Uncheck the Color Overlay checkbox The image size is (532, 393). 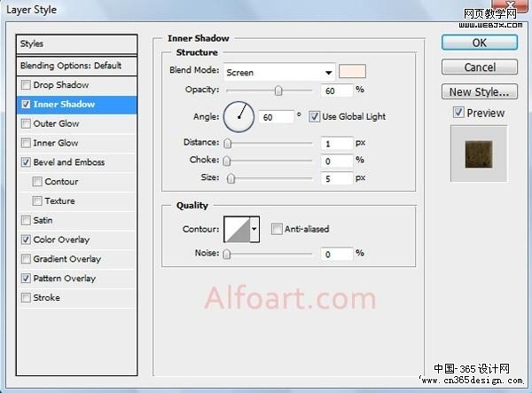26,240
